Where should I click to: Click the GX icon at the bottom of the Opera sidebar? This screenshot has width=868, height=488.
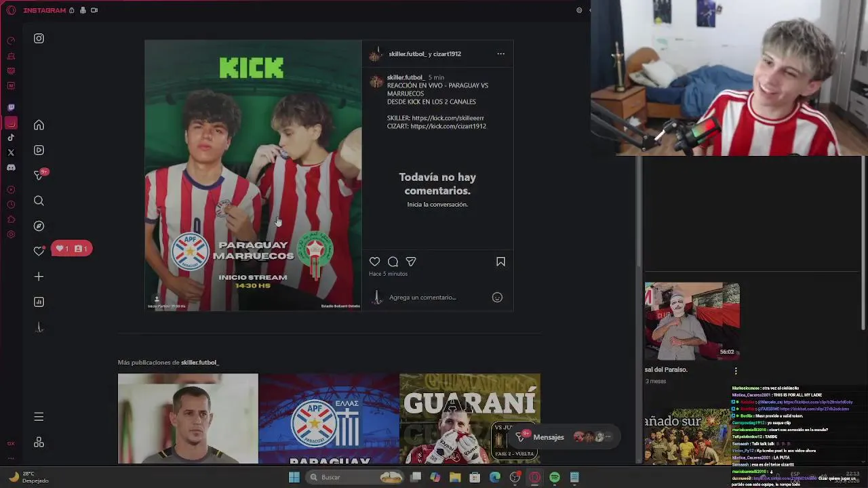11,443
